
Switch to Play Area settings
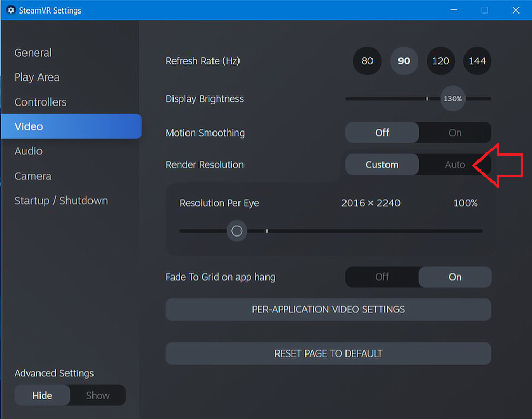(x=37, y=77)
